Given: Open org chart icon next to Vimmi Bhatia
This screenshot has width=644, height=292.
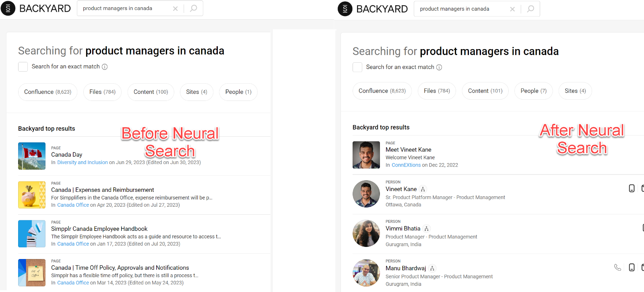Looking at the screenshot, I should 427,228.
